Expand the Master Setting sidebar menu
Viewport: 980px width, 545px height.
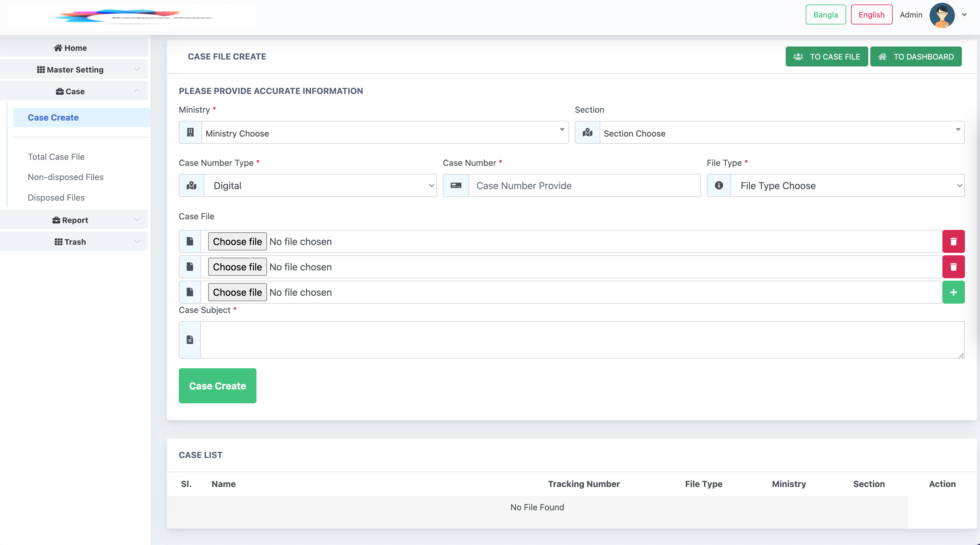click(x=74, y=69)
